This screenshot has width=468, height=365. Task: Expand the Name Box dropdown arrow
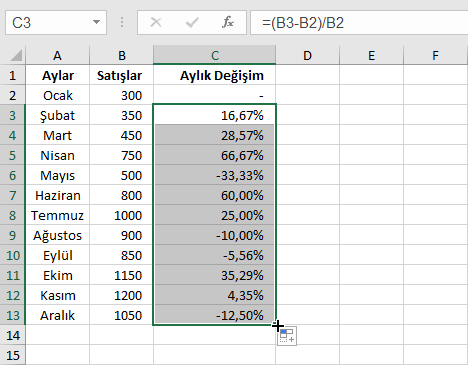tap(96, 22)
